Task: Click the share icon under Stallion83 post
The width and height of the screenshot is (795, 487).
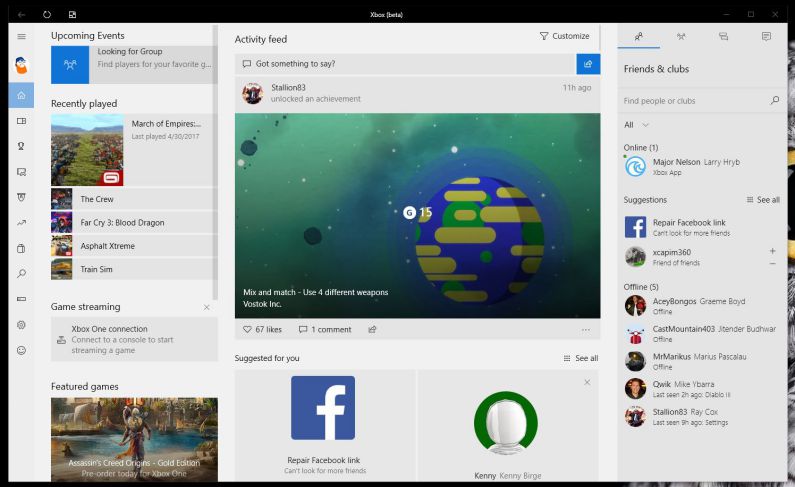Action: click(372, 329)
